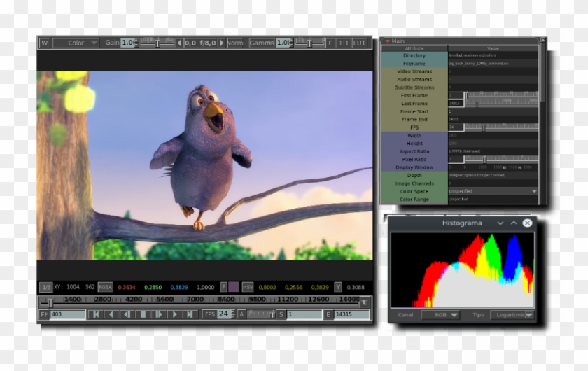Click the HSV color space button
This screenshot has height=371, width=588.
click(x=248, y=287)
